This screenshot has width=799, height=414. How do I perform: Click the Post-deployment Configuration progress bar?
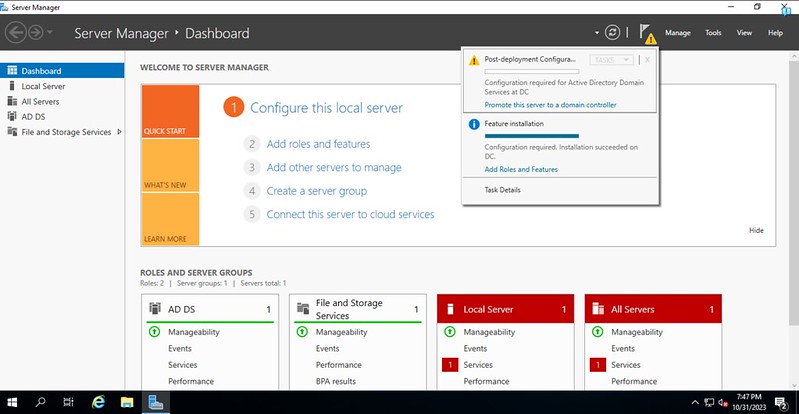(531, 71)
